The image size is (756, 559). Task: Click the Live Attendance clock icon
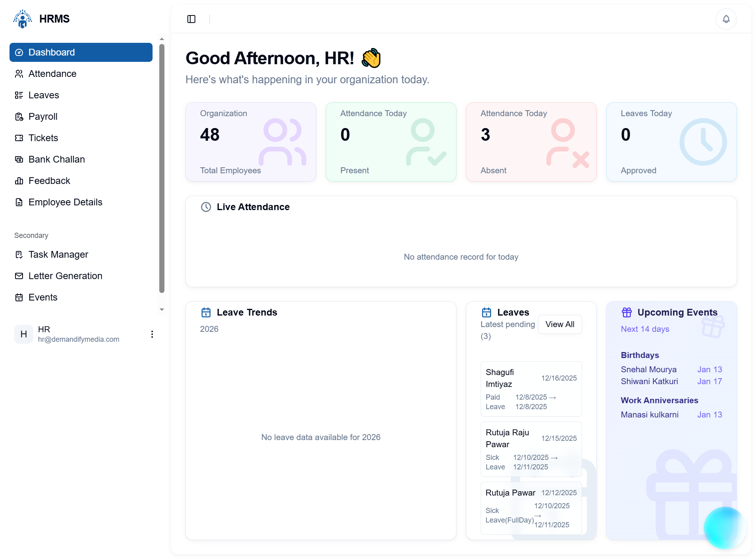[x=206, y=207]
